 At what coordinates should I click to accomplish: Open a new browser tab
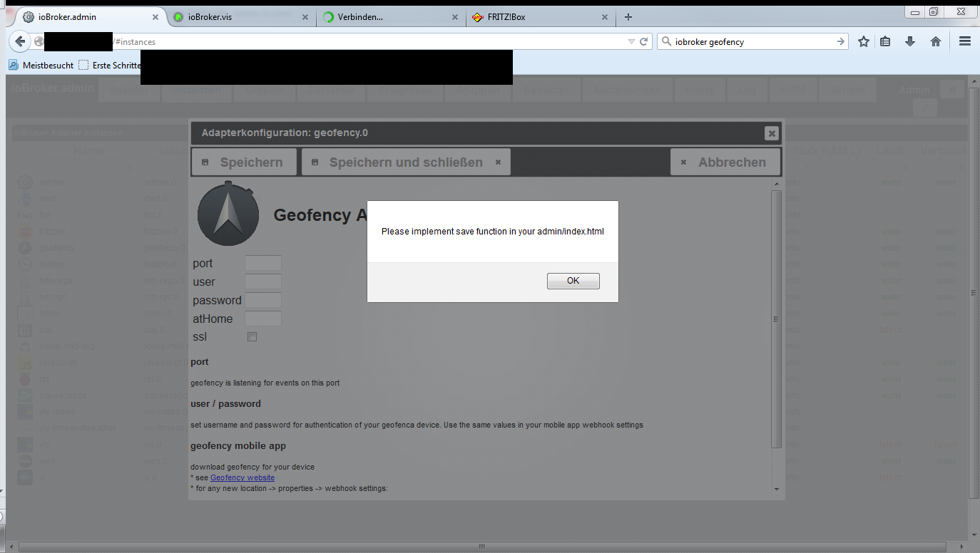[628, 17]
